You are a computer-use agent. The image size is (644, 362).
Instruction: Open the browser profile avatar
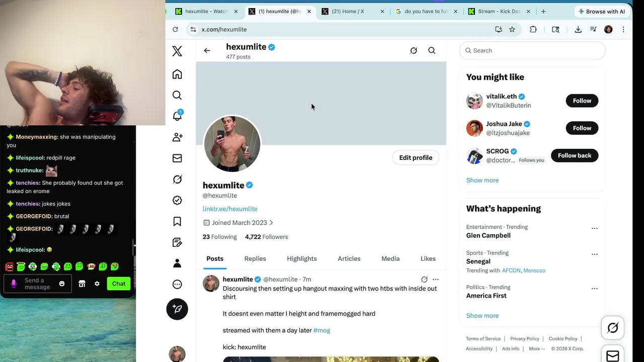tap(608, 30)
